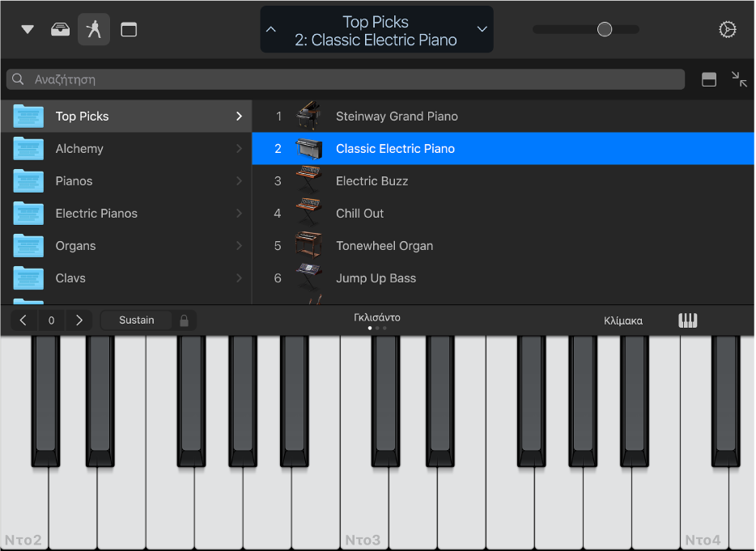Select next patch with down chevron
This screenshot has width=756, height=551.
pos(482,29)
